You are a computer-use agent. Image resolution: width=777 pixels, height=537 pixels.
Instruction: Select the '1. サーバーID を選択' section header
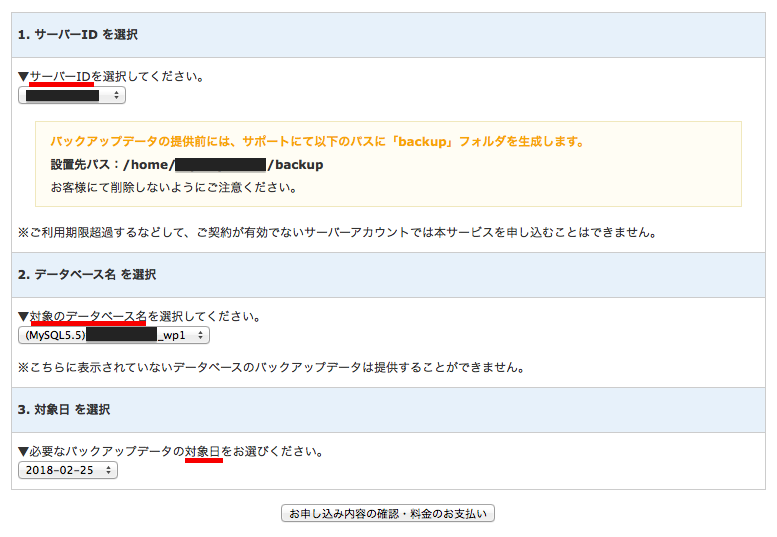(78, 35)
